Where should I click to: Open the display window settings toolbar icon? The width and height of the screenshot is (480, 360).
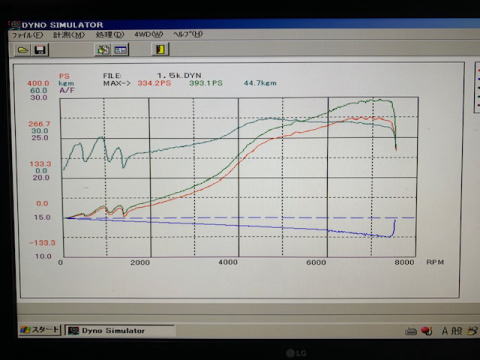click(120, 50)
